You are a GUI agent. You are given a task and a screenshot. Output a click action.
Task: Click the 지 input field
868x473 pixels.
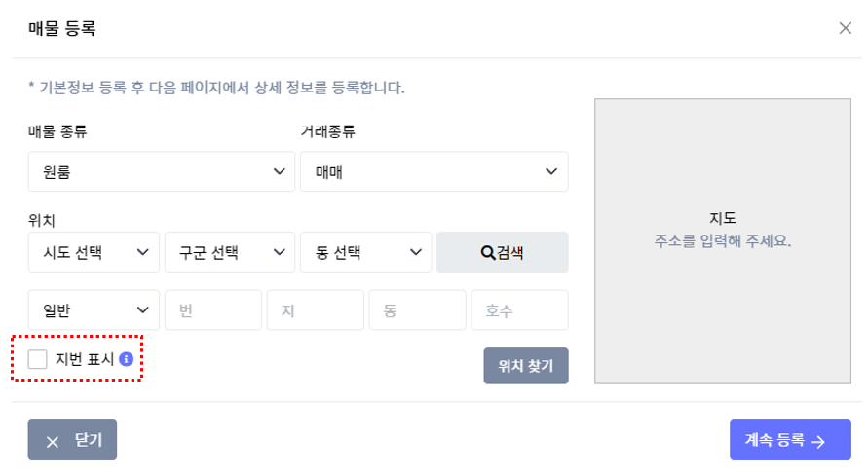coord(315,310)
